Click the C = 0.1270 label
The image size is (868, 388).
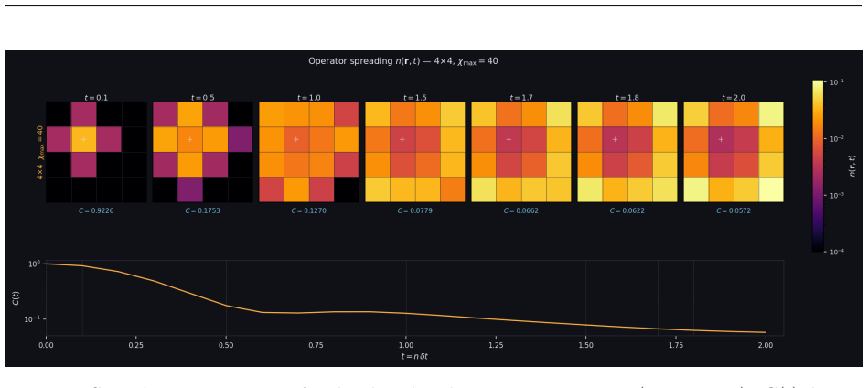point(309,210)
